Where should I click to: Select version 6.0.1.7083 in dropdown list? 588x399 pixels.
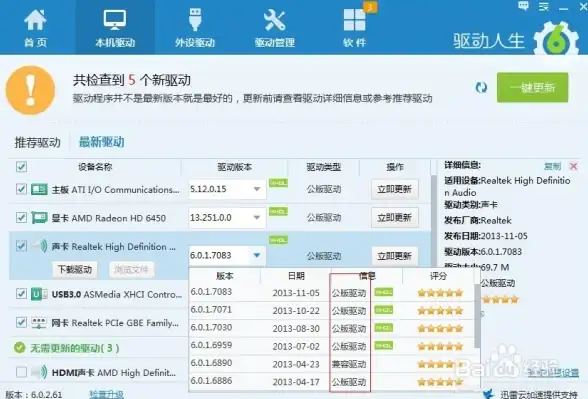tap(332, 292)
